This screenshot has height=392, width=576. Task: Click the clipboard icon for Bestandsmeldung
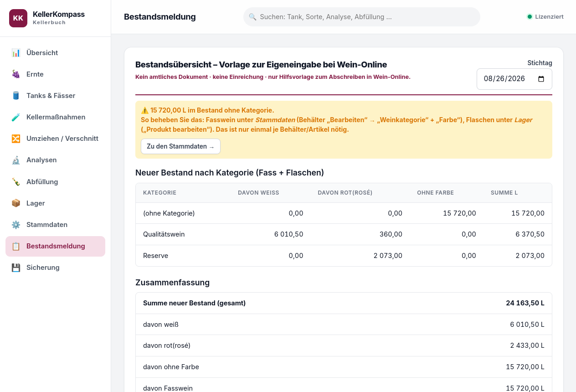[x=16, y=246]
